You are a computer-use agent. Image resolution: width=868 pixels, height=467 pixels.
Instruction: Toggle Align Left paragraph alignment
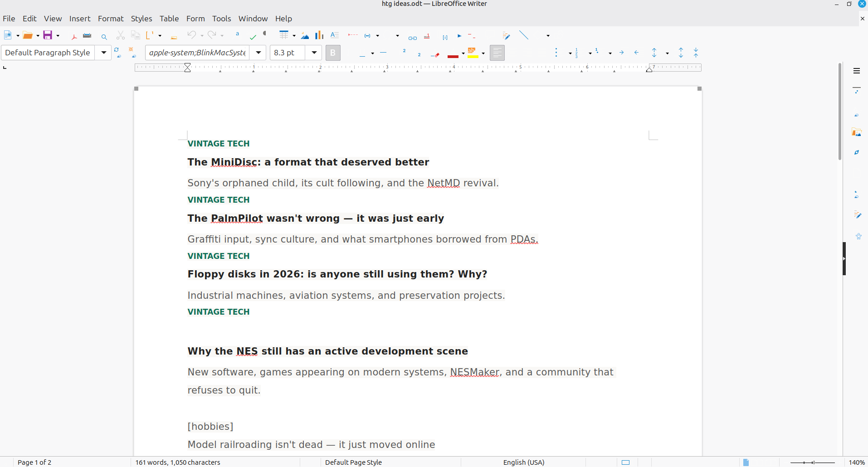(497, 53)
